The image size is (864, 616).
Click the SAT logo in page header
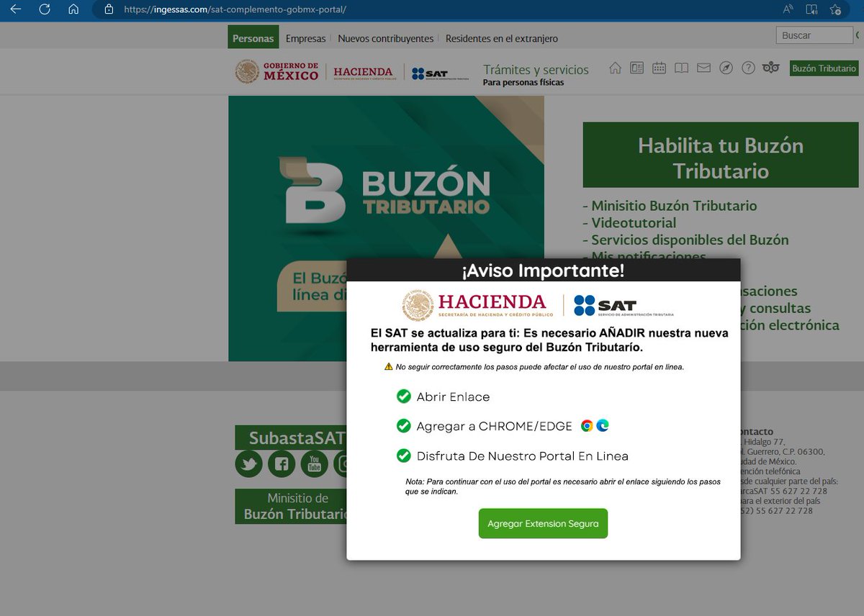tap(440, 73)
